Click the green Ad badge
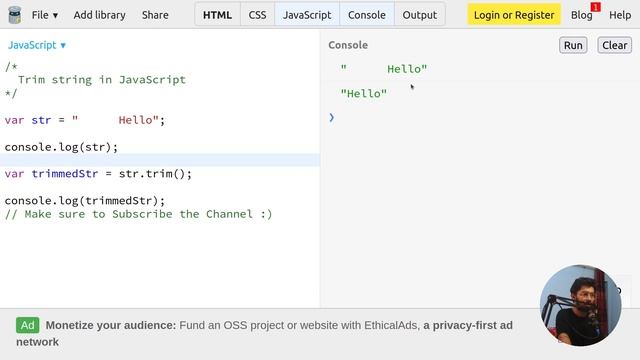The height and width of the screenshot is (360, 640). [x=28, y=325]
